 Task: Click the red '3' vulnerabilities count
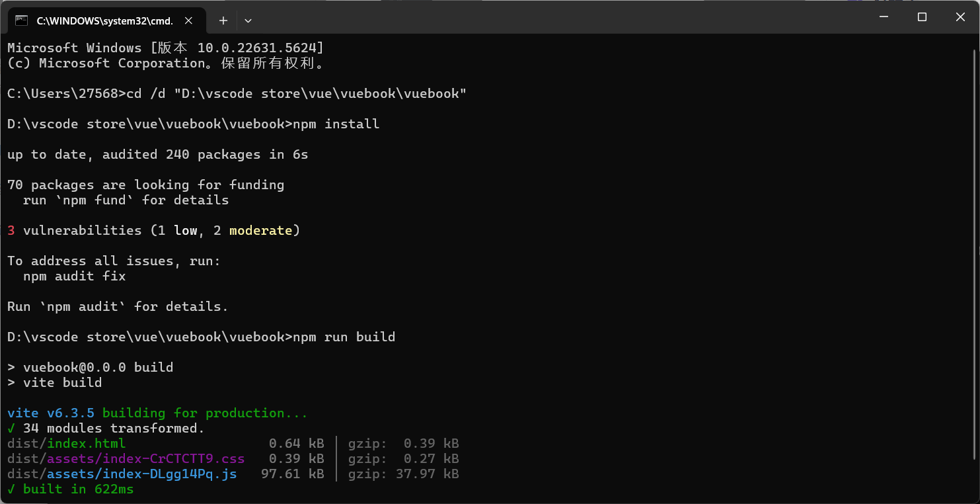pyautogui.click(x=11, y=230)
